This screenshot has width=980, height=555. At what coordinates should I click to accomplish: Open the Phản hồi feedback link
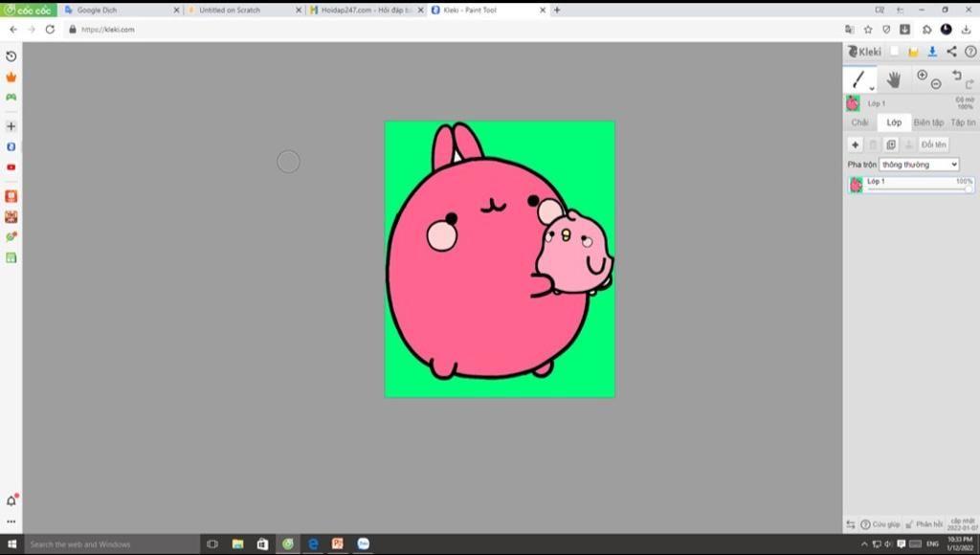coord(924,524)
